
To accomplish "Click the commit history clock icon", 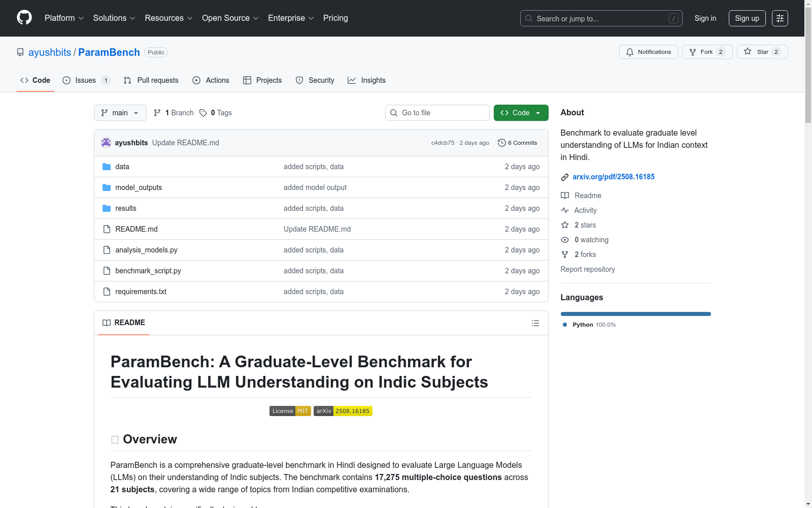I will pos(502,143).
